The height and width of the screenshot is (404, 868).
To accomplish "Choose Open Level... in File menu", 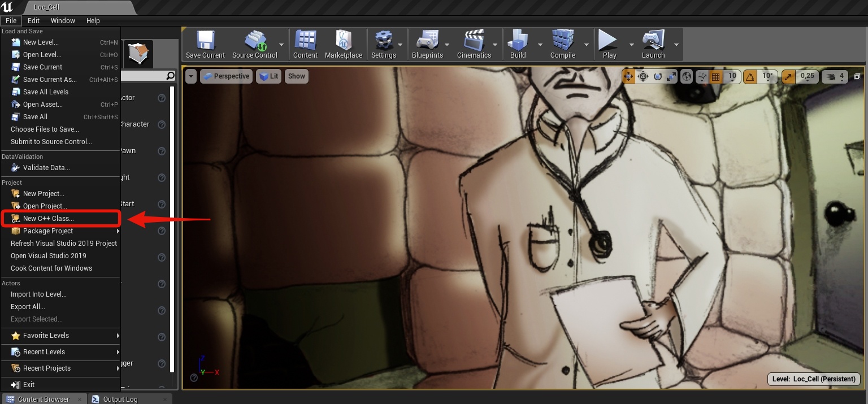I will [60, 55].
